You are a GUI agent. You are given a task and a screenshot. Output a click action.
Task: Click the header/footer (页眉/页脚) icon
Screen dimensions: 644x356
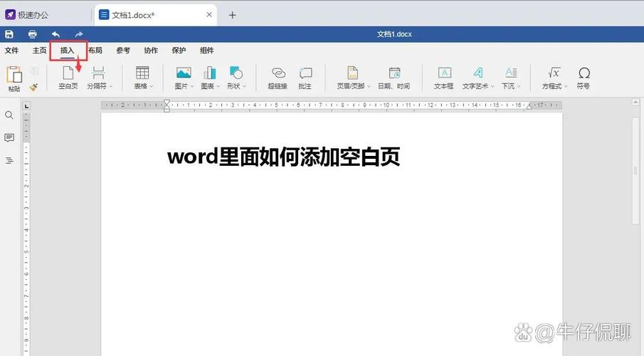tap(352, 73)
